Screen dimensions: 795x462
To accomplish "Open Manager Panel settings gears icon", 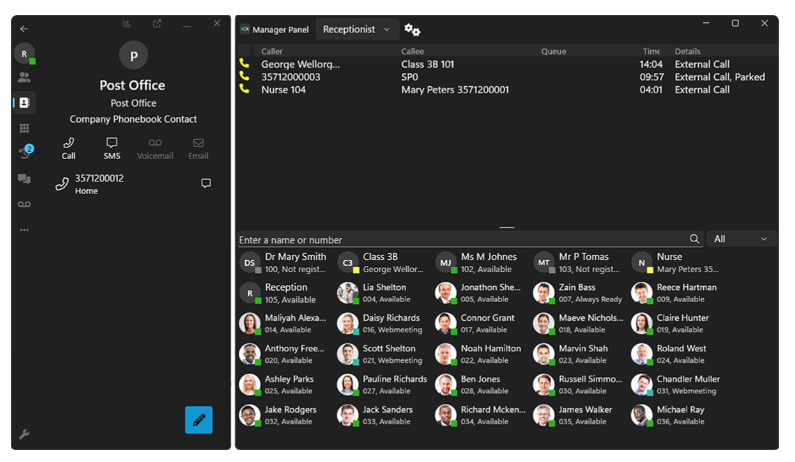I will (x=412, y=30).
